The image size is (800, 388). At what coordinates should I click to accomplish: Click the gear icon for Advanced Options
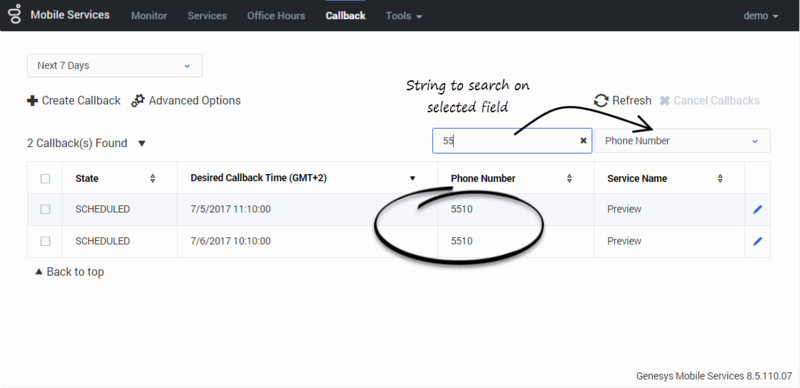(x=138, y=101)
